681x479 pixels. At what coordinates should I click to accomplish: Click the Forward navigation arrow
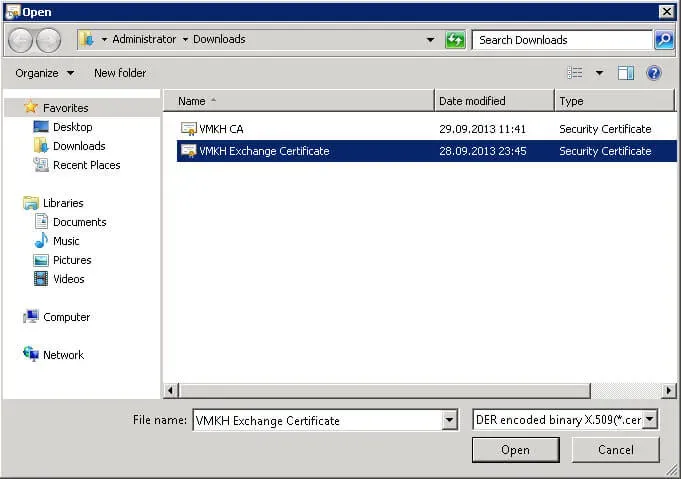[x=48, y=40]
